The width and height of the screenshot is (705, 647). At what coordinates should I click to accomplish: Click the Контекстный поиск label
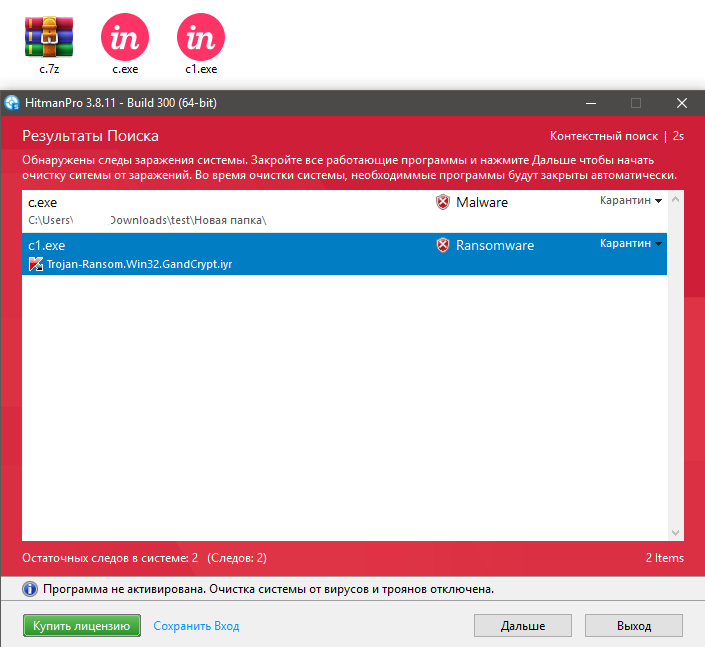tap(604, 136)
